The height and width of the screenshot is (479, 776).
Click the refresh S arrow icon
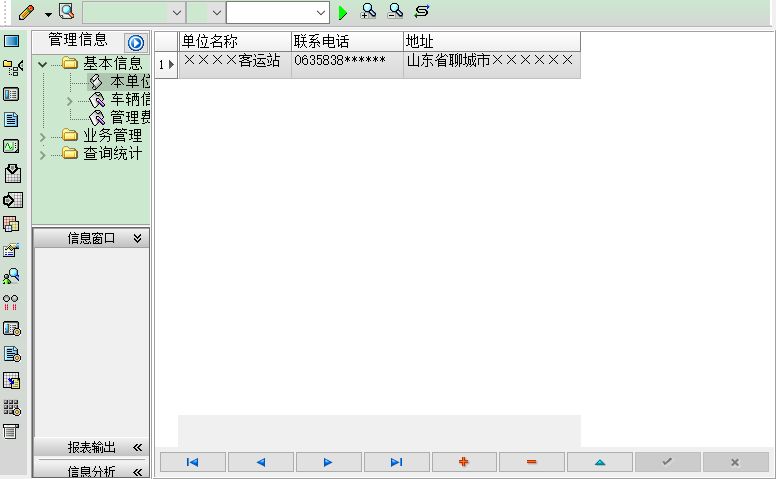click(422, 11)
